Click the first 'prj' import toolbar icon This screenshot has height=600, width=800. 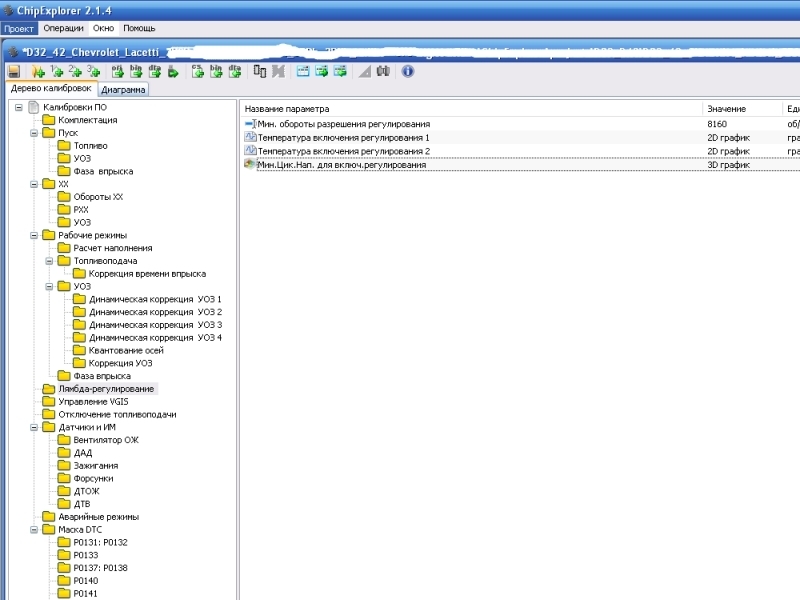pyautogui.click(x=118, y=72)
